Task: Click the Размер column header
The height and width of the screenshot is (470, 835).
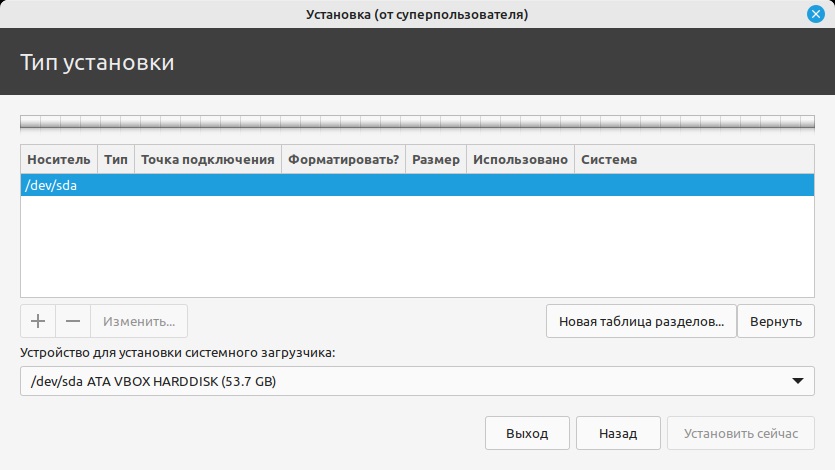Action: [436, 160]
